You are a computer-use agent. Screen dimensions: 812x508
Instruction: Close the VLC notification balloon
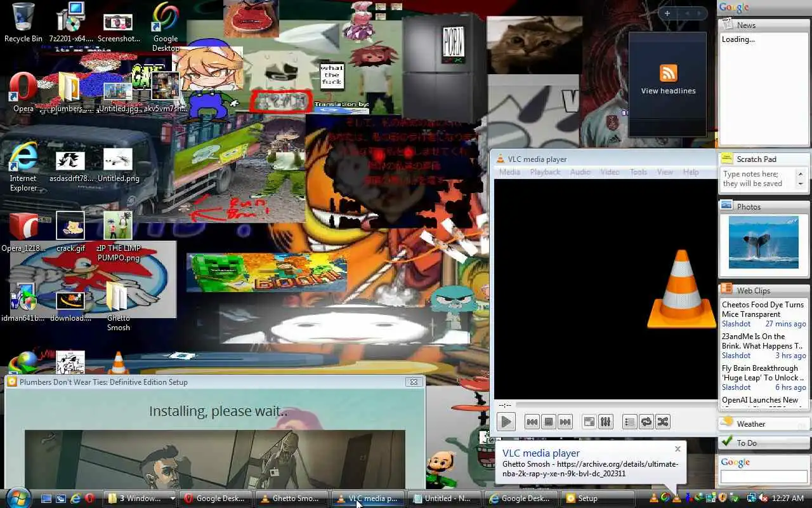tap(678, 449)
